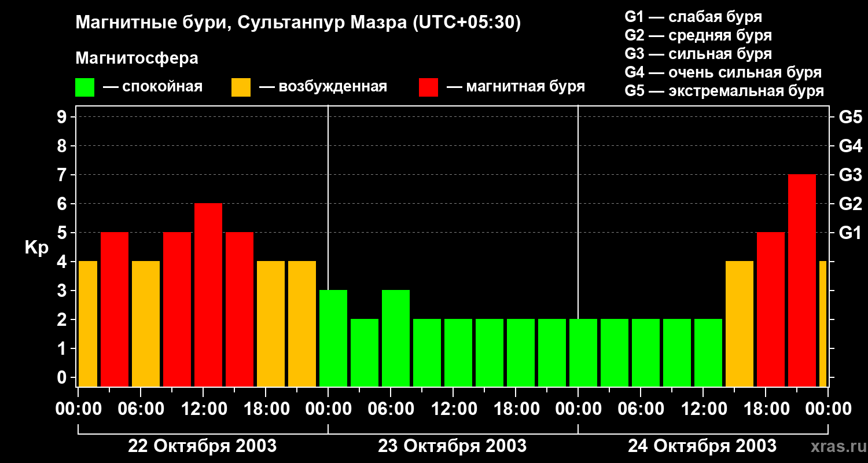Click the 'G1 — слабая буря' legend line
Image resolution: width=868 pixels, height=463 pixels.
[693, 17]
